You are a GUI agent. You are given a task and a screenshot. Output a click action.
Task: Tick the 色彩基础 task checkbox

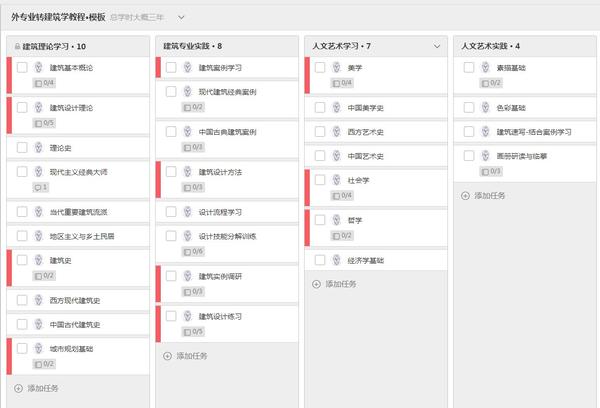pos(469,108)
